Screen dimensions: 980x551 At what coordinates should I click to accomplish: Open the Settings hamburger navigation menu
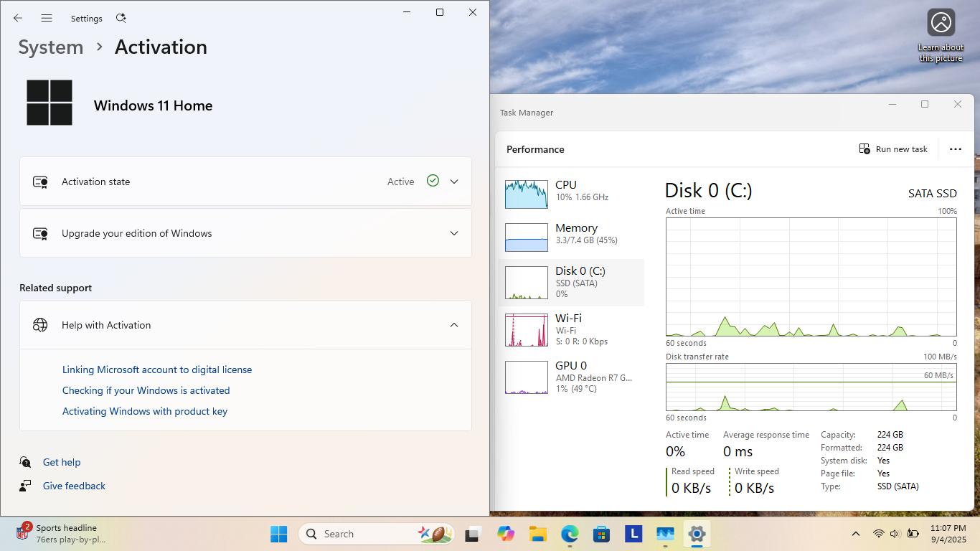47,18
